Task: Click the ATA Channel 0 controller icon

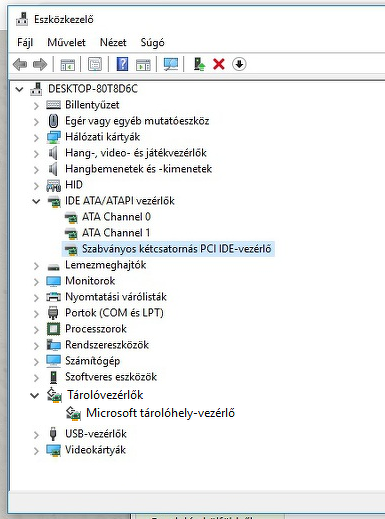Action: click(x=71, y=217)
